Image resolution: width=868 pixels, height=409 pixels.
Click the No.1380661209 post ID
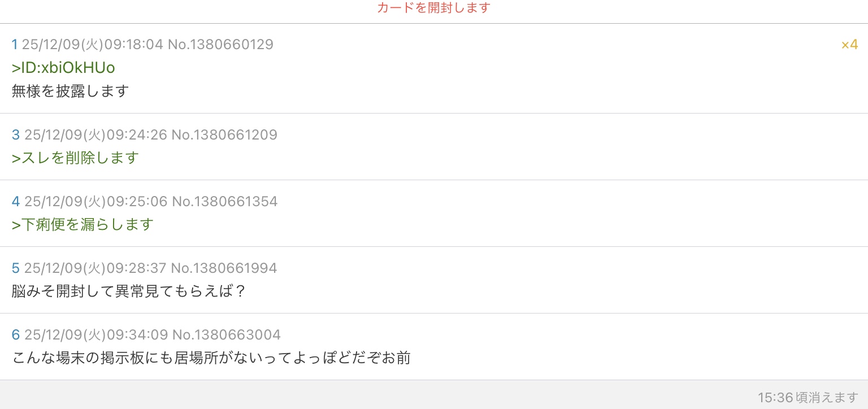pyautogui.click(x=224, y=135)
